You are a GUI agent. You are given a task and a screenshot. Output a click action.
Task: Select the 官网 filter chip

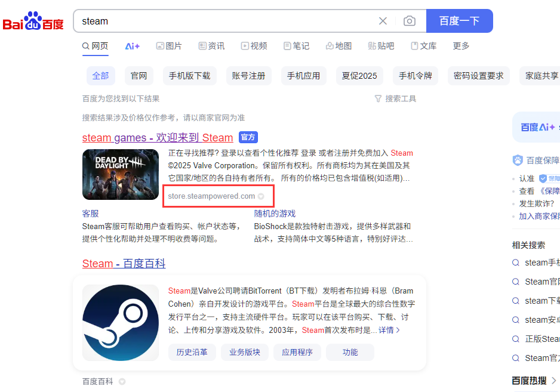[139, 76]
